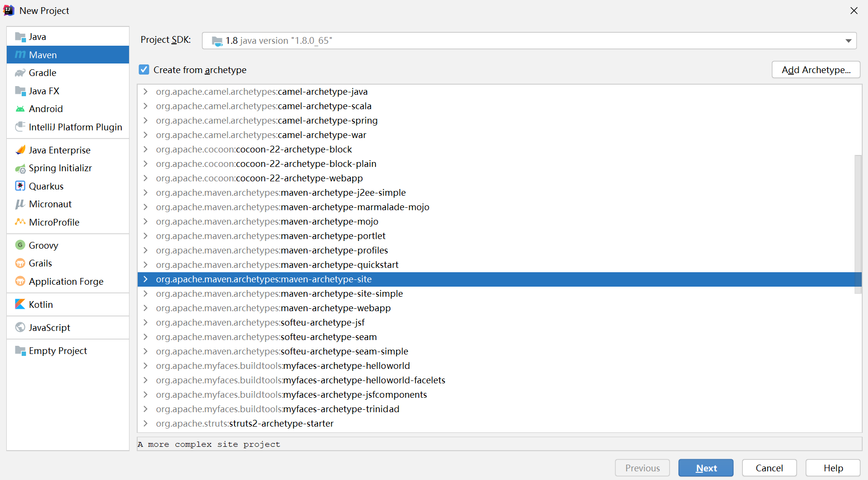The width and height of the screenshot is (868, 480).
Task: Select Java Enterprise project type
Action: (x=68, y=150)
